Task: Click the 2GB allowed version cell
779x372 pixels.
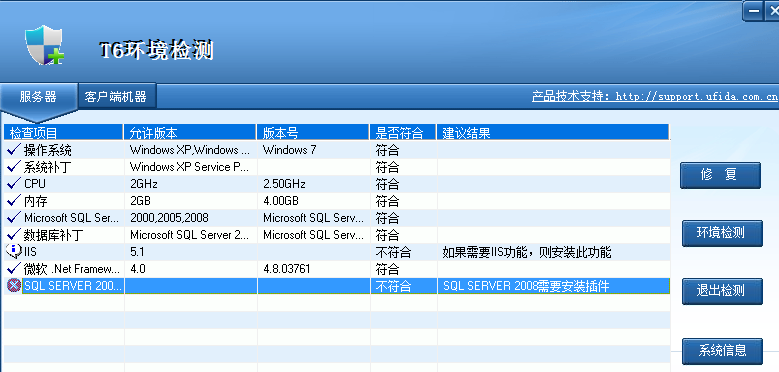Action: 140,201
